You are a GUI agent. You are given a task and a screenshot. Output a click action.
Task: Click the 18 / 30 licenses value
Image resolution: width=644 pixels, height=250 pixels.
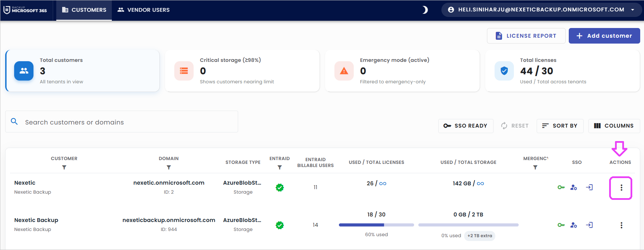click(377, 214)
